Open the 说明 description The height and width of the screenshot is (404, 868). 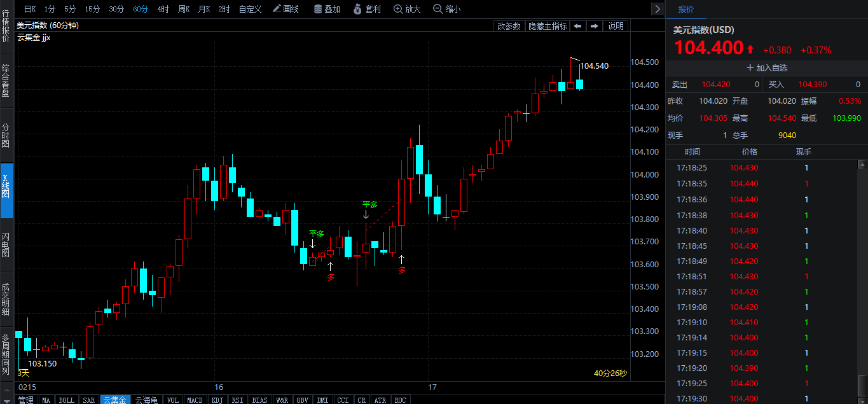coord(616,26)
